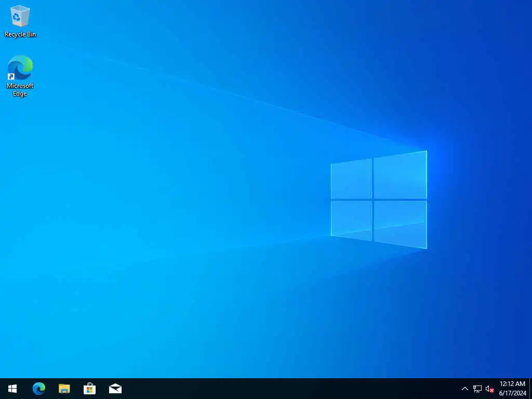The image size is (532, 399).
Task: Open the clock showing 12:12 AM
Action: click(x=512, y=389)
